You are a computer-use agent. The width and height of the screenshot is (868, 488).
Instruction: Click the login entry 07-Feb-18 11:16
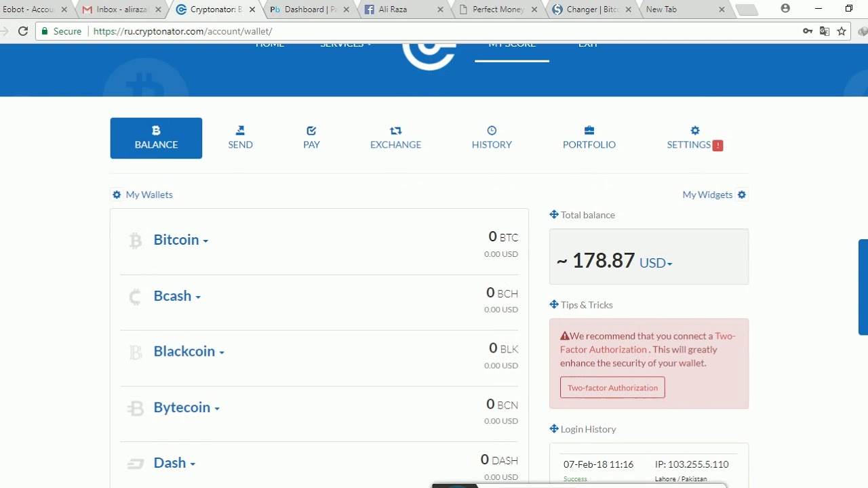pos(598,464)
